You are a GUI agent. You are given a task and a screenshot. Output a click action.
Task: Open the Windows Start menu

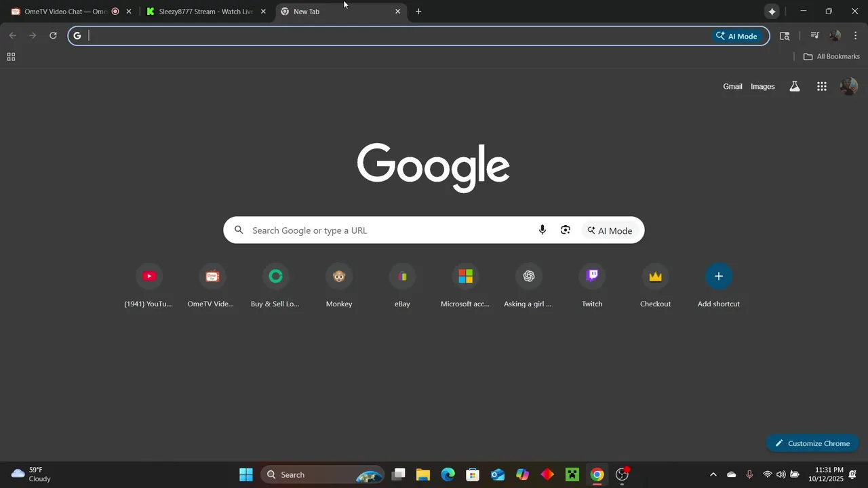point(246,474)
